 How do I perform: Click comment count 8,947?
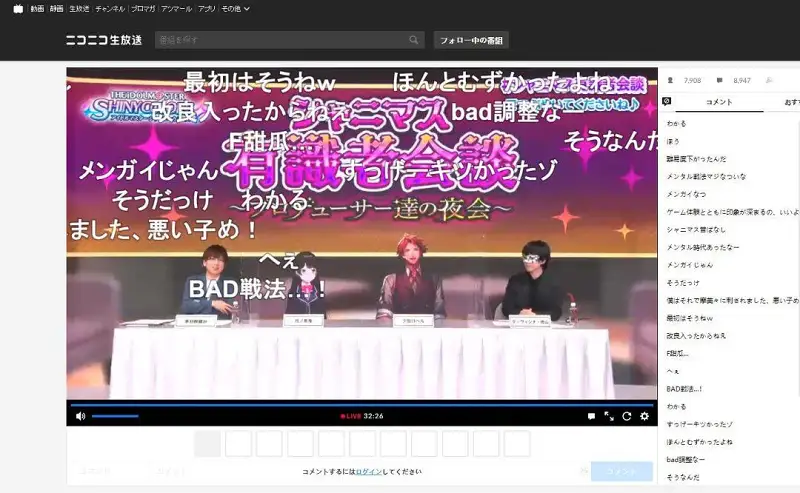click(x=742, y=80)
